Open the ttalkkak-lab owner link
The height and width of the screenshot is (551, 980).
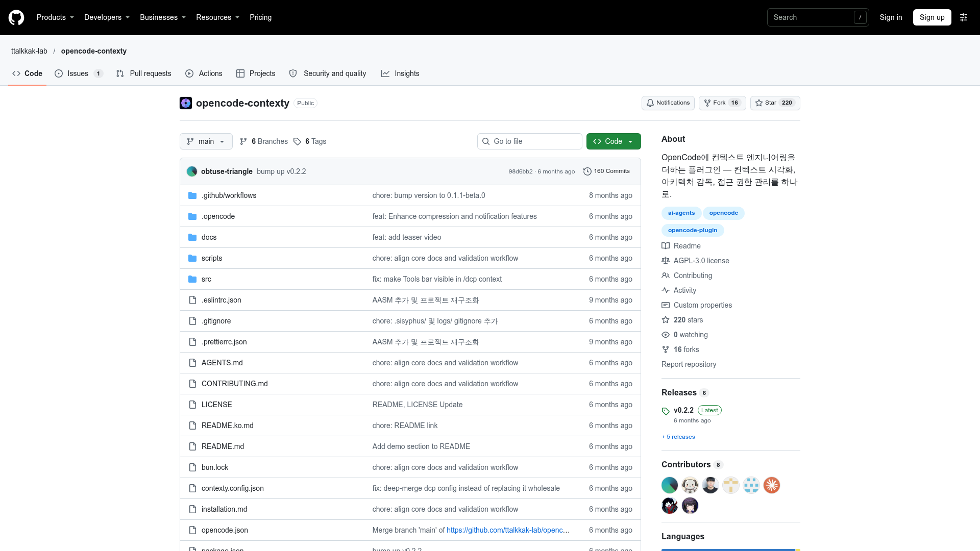(x=29, y=51)
